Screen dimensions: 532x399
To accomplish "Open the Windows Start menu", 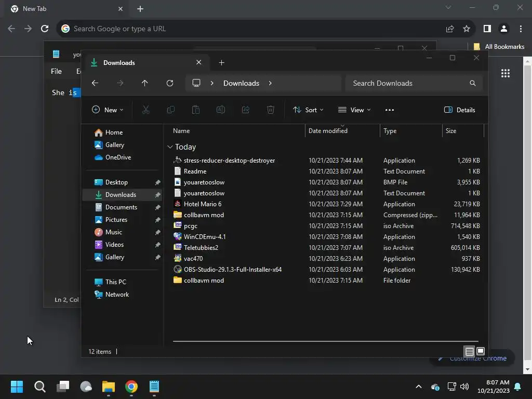I will point(17,387).
